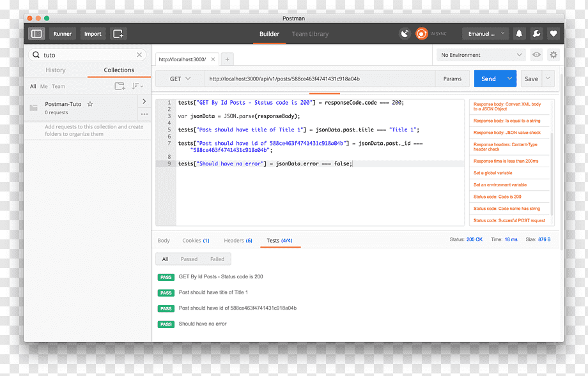
Task: Insert snippet Successful POST request
Action: (x=509, y=221)
